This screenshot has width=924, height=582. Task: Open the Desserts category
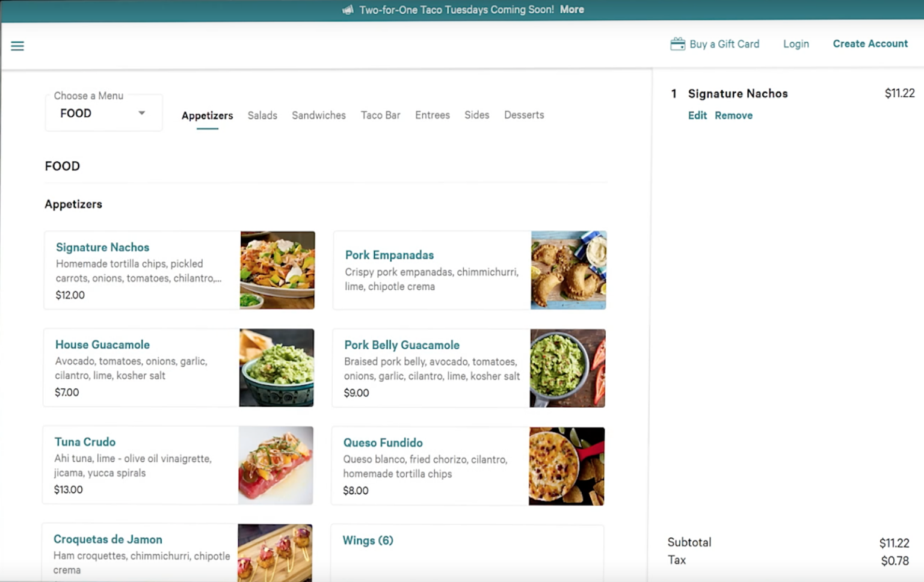tap(523, 115)
